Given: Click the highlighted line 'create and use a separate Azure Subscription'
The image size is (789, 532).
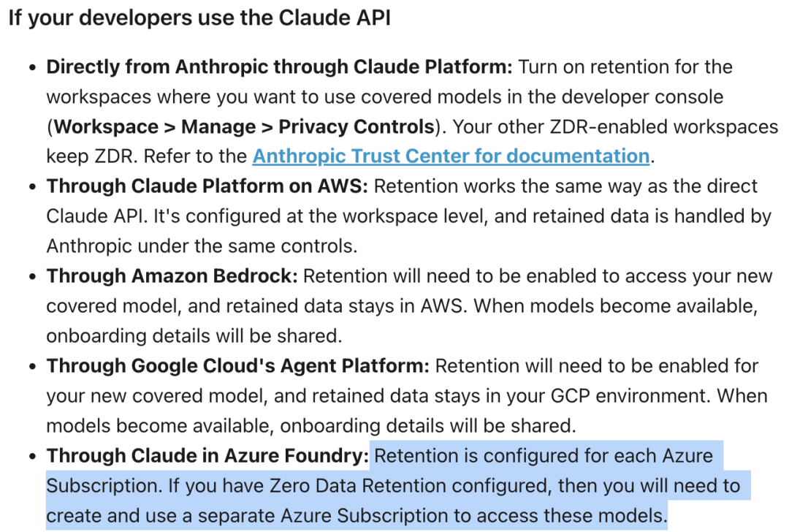Looking at the screenshot, I should 357,515.
